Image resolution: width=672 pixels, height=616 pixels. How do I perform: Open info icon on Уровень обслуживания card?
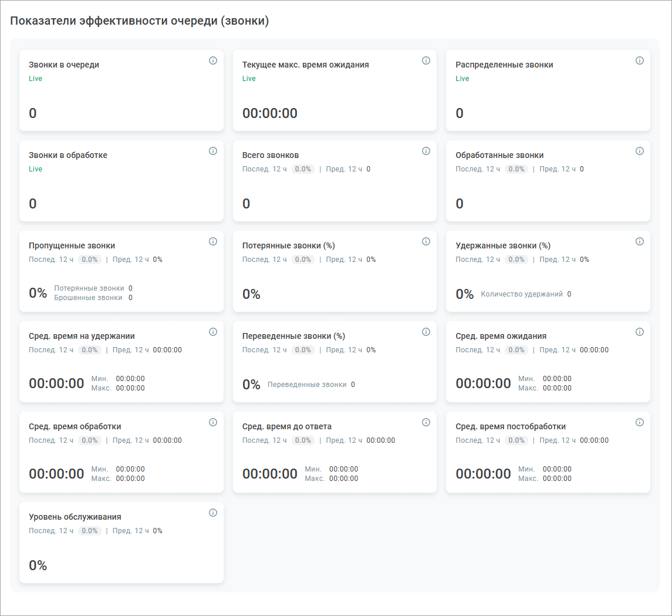(x=213, y=513)
